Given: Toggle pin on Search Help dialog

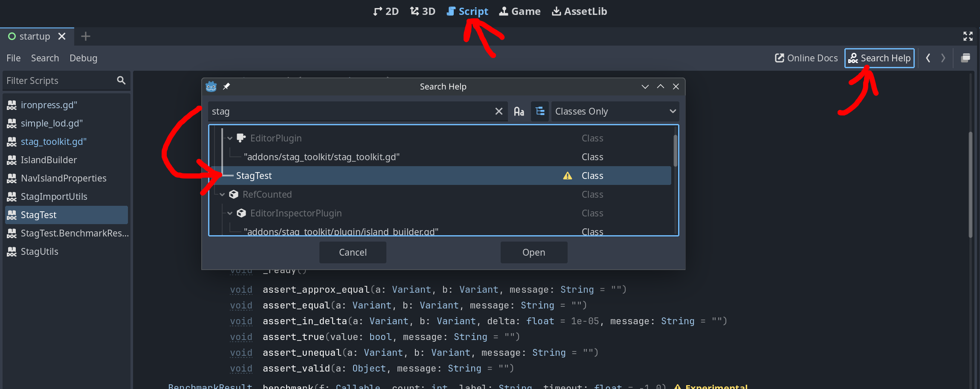Looking at the screenshot, I should [x=226, y=86].
